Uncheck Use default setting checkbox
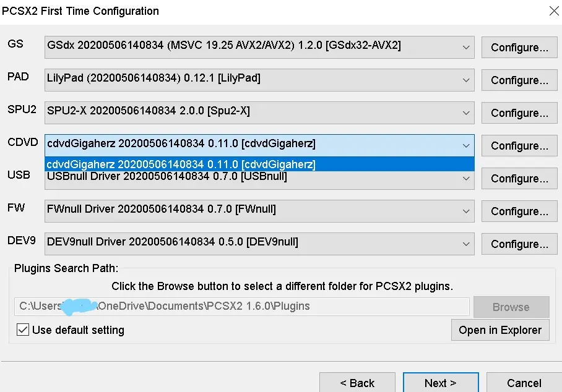The width and height of the screenshot is (562, 392). 23,330
